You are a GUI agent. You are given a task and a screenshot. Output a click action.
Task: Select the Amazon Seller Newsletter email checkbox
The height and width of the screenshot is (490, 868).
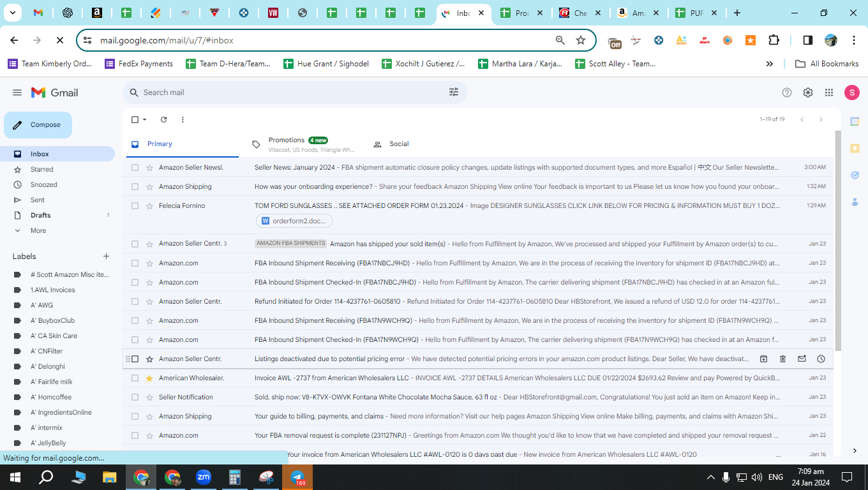(x=135, y=167)
